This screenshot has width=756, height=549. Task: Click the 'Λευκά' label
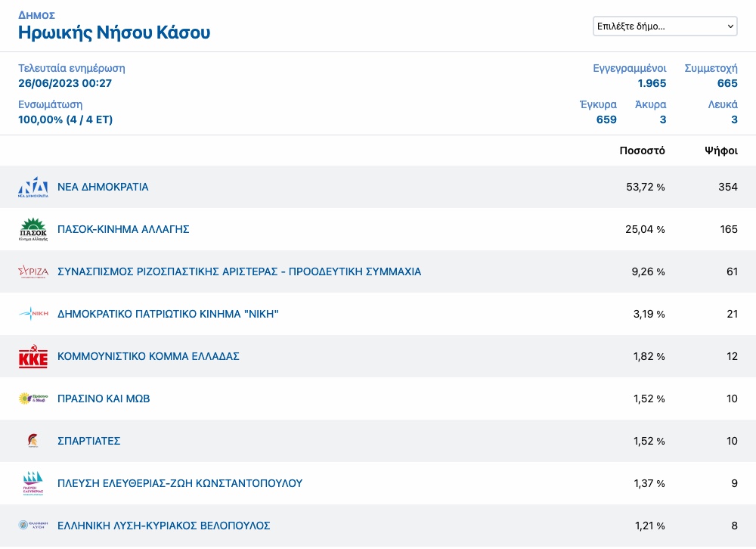click(x=723, y=104)
